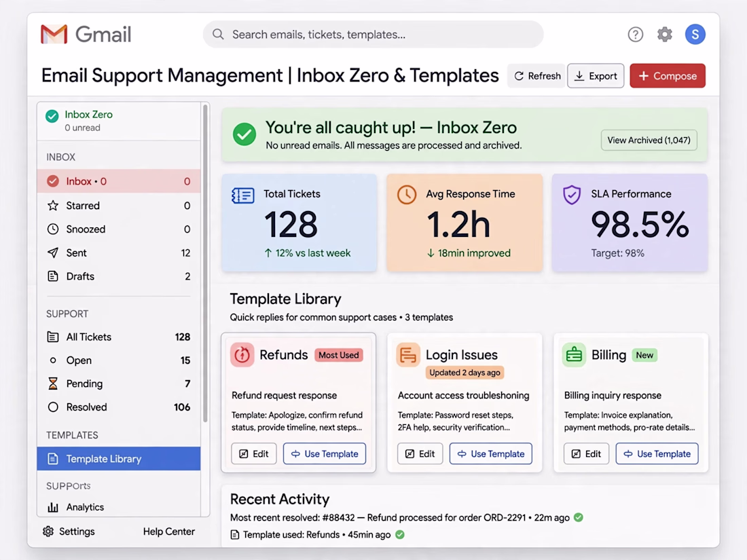The image size is (747, 560).
Task: Click the resolved ticket #88432 activity entry
Action: [x=406, y=518]
